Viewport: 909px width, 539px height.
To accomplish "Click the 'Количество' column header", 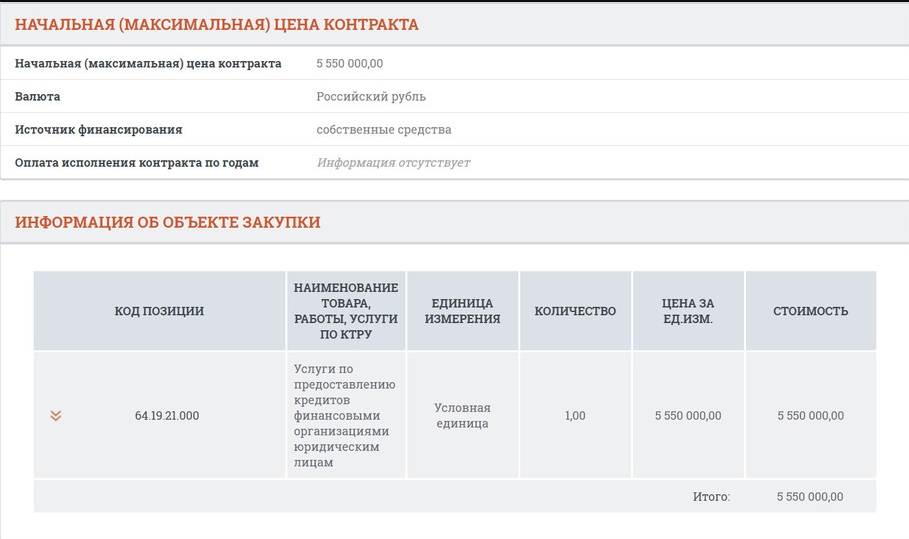I will 575,311.
